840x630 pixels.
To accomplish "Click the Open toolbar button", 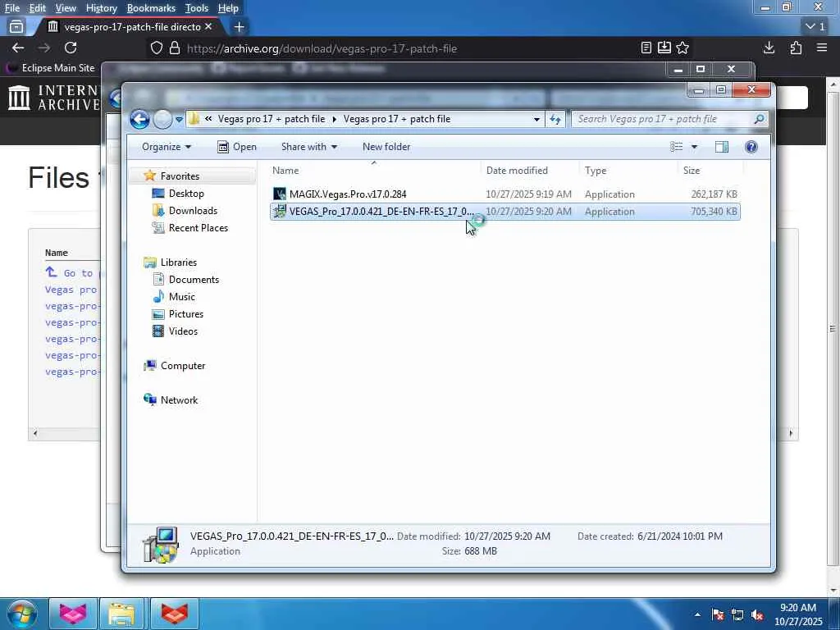I will click(x=237, y=147).
